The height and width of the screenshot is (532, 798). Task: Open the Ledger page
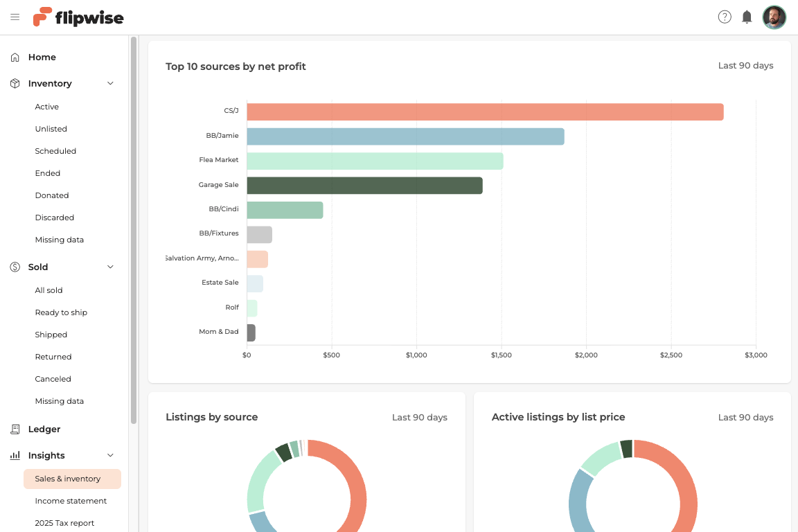pos(44,429)
